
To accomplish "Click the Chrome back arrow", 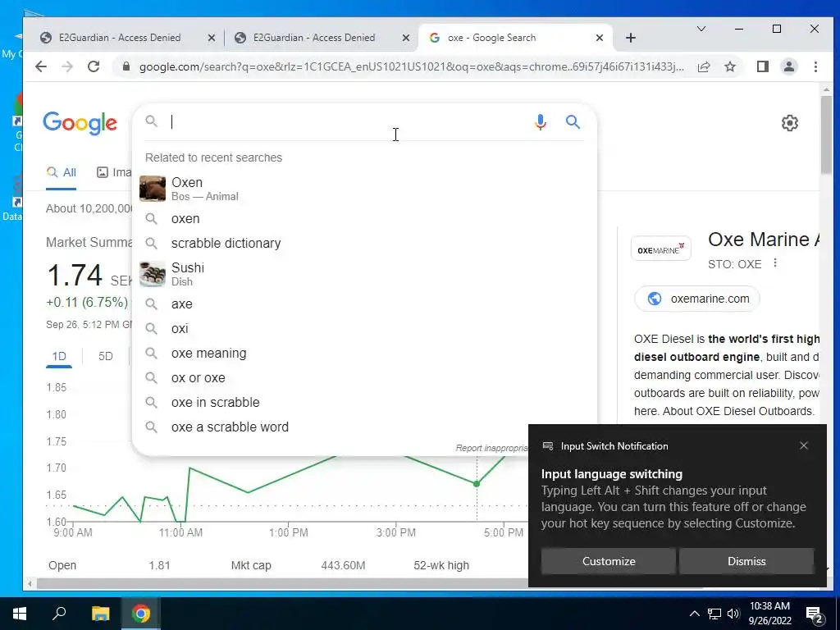I will coord(41,66).
